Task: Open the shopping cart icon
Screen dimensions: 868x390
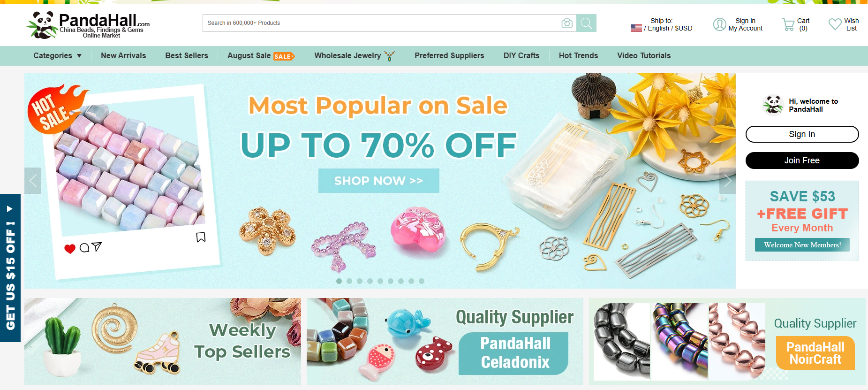Action: pos(788,24)
